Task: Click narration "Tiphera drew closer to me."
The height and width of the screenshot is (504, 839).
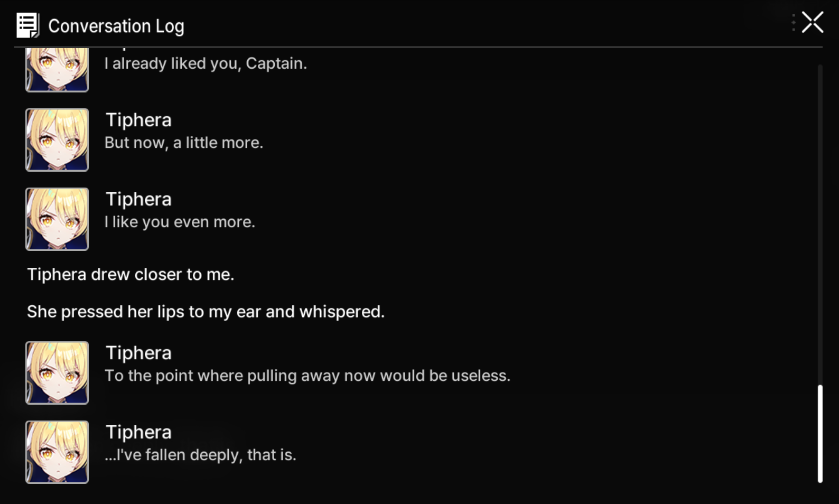Action: point(130,275)
